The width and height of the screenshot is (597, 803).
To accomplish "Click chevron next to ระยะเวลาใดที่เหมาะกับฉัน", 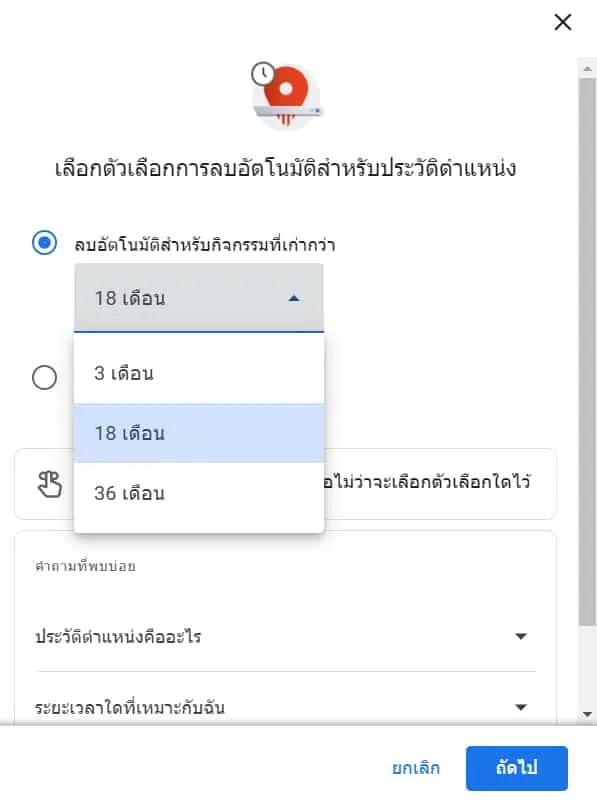I will [x=521, y=707].
